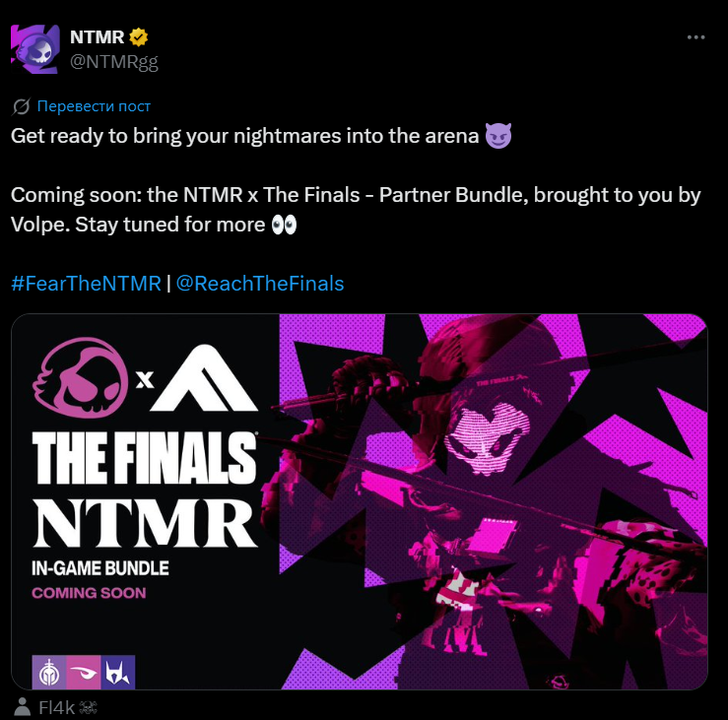Viewport: 728px width, 720px height.
Task: Visit the @ReachTheFinals mention
Action: 260,284
